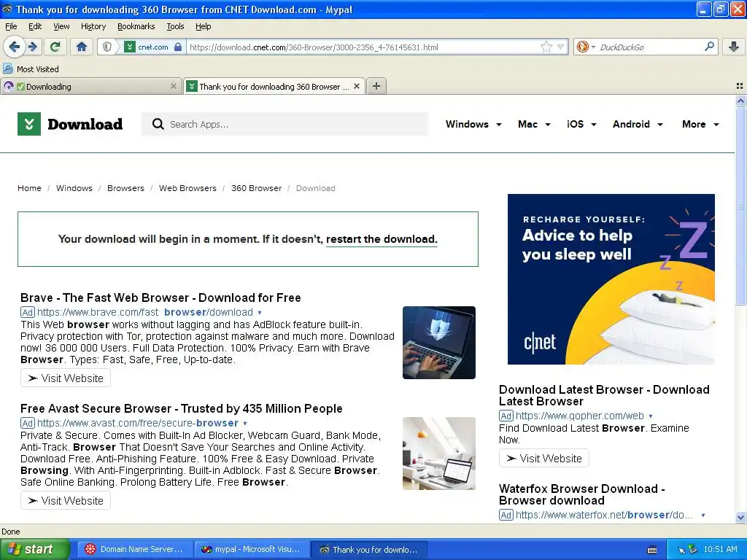Image resolution: width=747 pixels, height=560 pixels.
Task: Close the Downloading tab
Action: click(174, 86)
